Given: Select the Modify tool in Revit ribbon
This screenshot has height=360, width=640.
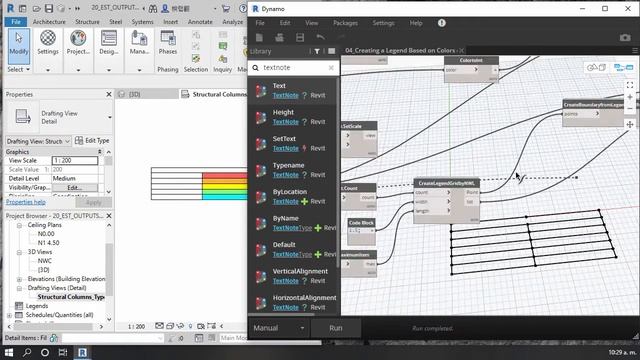Looking at the screenshot, I should pyautogui.click(x=18, y=45).
